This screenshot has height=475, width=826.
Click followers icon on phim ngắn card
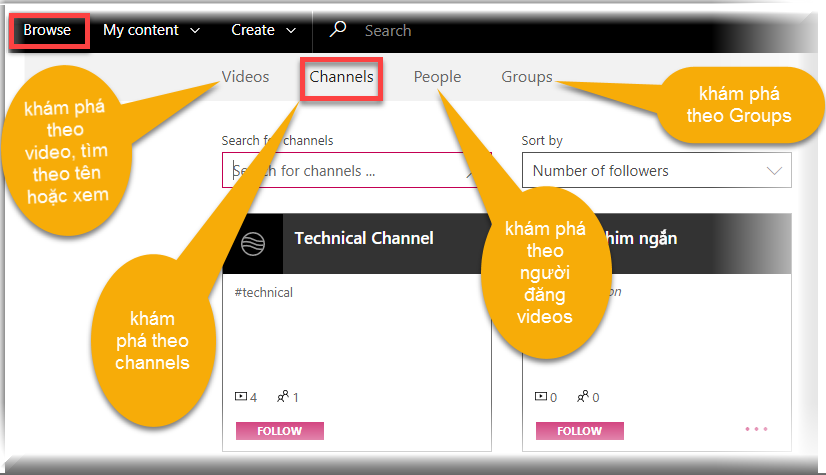[583, 397]
